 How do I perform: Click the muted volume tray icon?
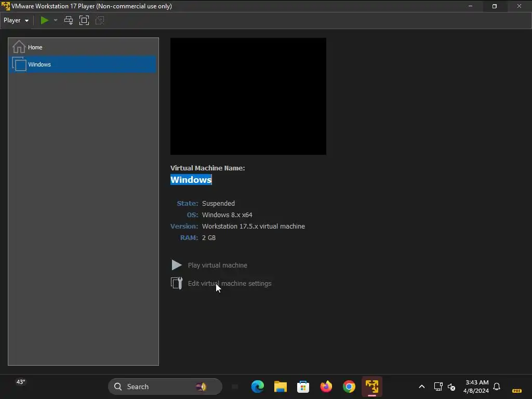(x=451, y=387)
